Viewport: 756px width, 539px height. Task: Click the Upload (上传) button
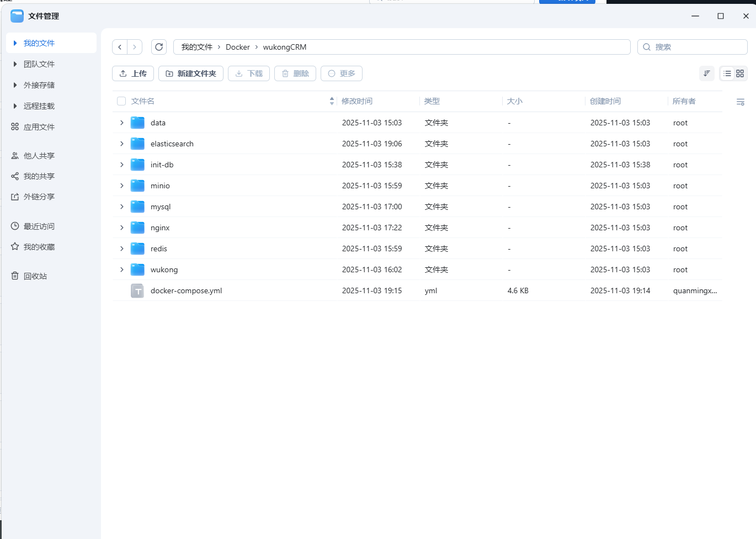(x=133, y=73)
